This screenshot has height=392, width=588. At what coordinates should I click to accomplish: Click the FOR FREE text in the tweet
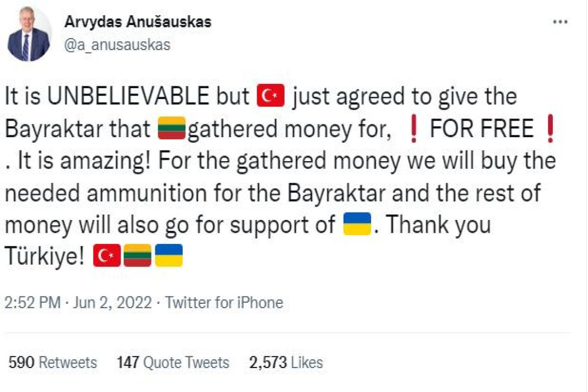coord(481,129)
